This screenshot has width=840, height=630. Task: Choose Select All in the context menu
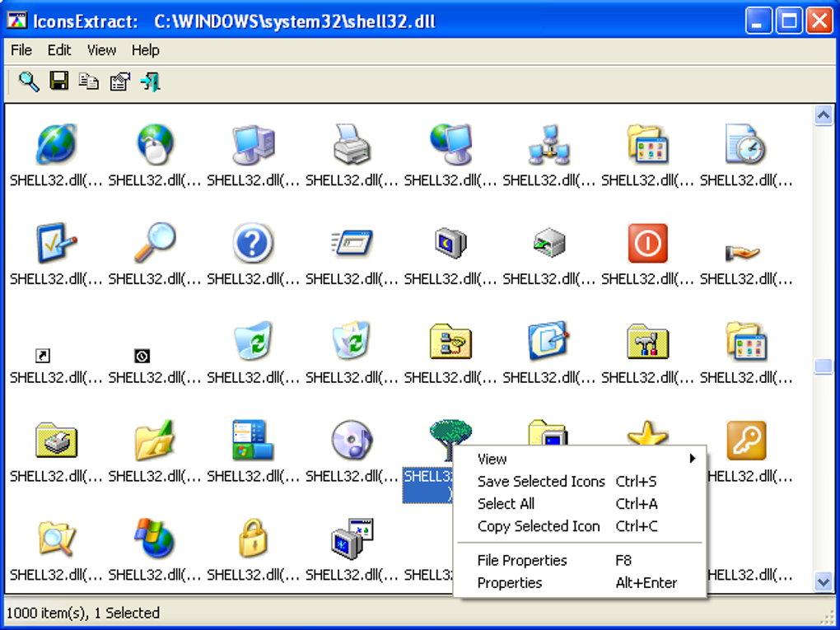[x=581, y=504]
